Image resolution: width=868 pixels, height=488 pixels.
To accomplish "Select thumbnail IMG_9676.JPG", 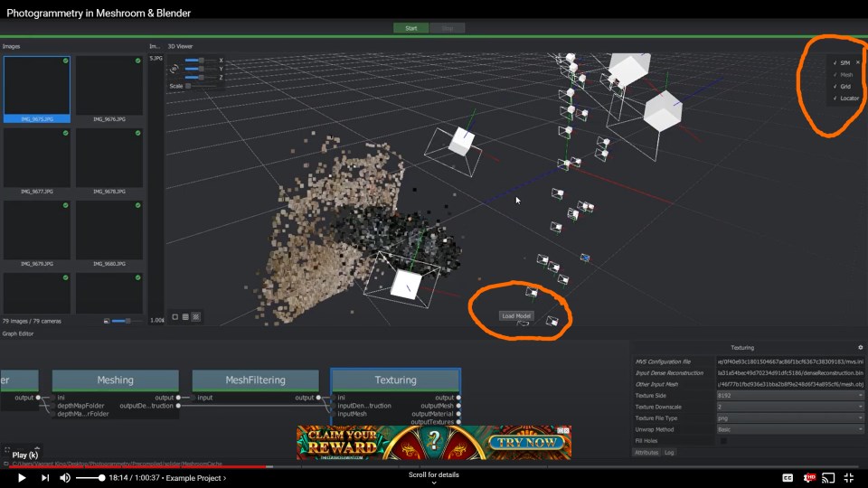I will [109, 89].
